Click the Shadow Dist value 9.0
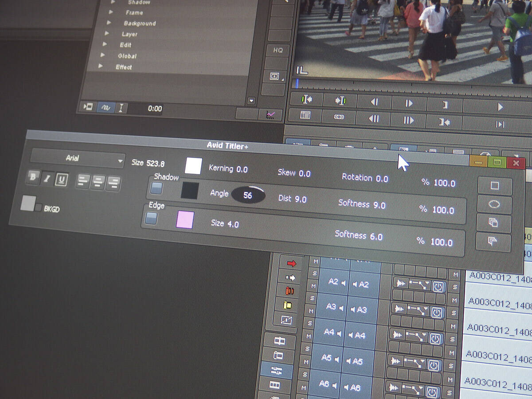 click(x=301, y=199)
